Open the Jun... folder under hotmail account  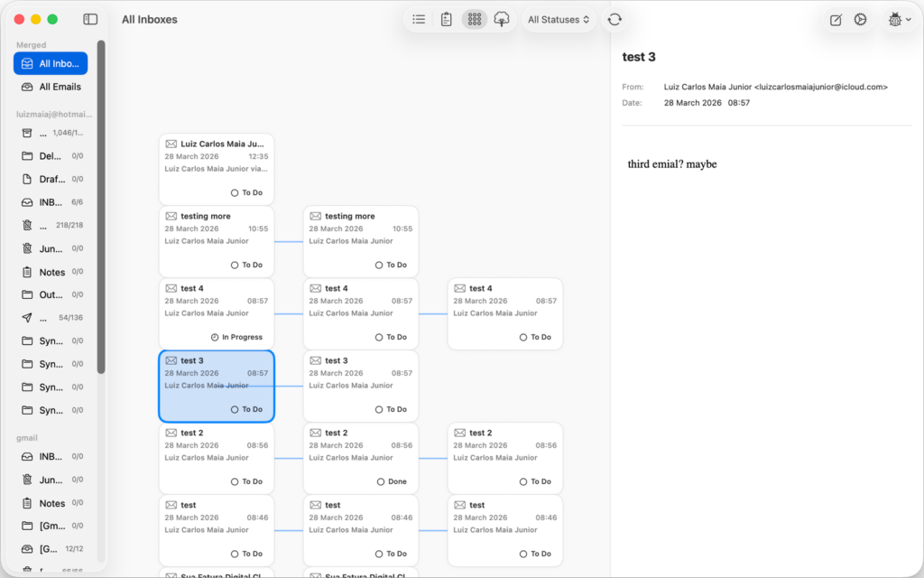point(51,249)
